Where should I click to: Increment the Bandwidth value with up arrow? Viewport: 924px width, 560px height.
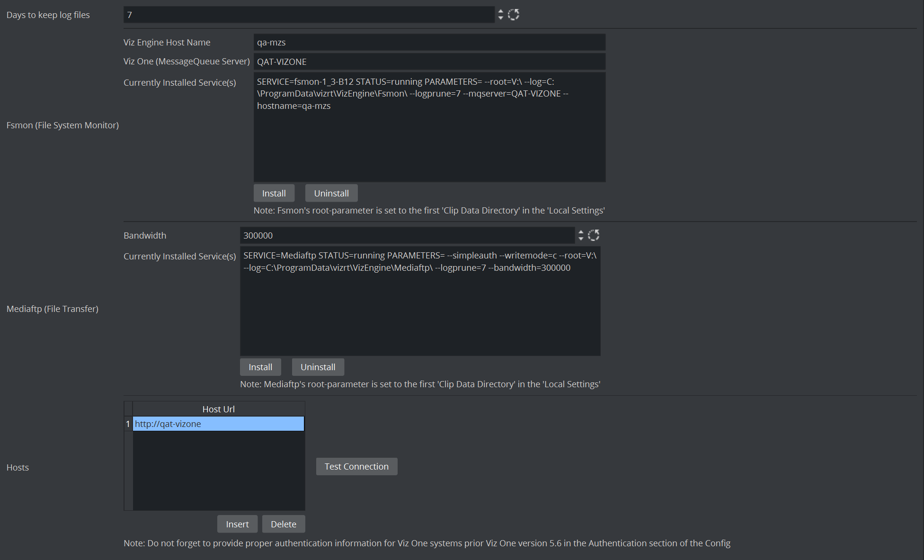coord(581,232)
